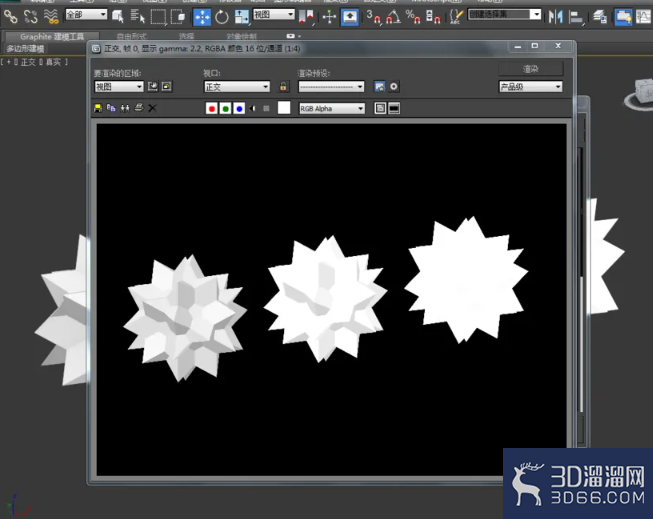Copy the rendered image to clipboard
Screen dimensions: 653x519
[x=111, y=108]
